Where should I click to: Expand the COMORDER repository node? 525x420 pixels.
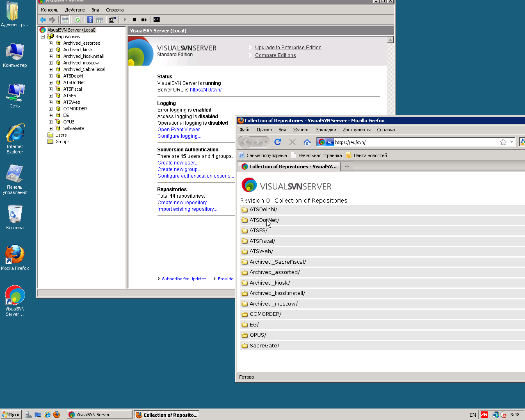[x=50, y=109]
